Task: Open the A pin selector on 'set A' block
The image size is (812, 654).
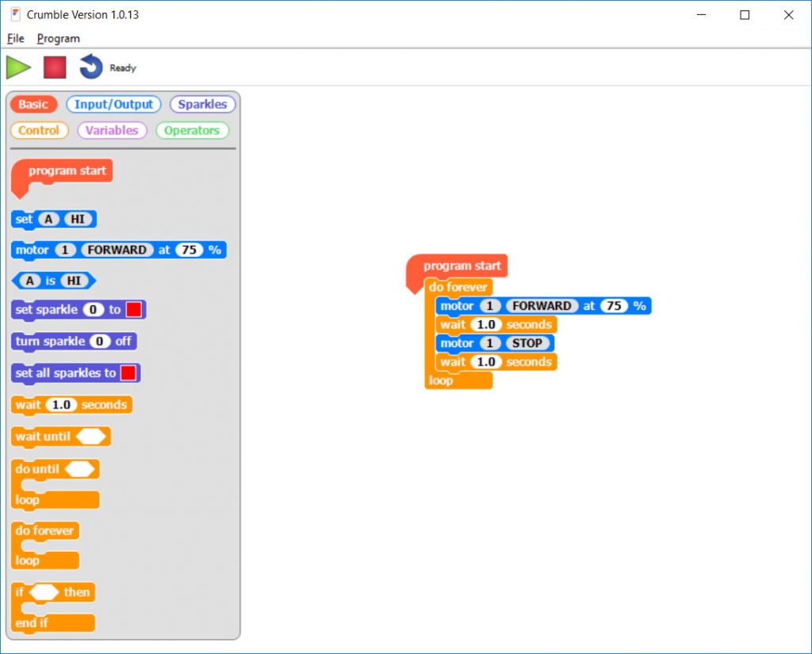Action: (x=48, y=219)
